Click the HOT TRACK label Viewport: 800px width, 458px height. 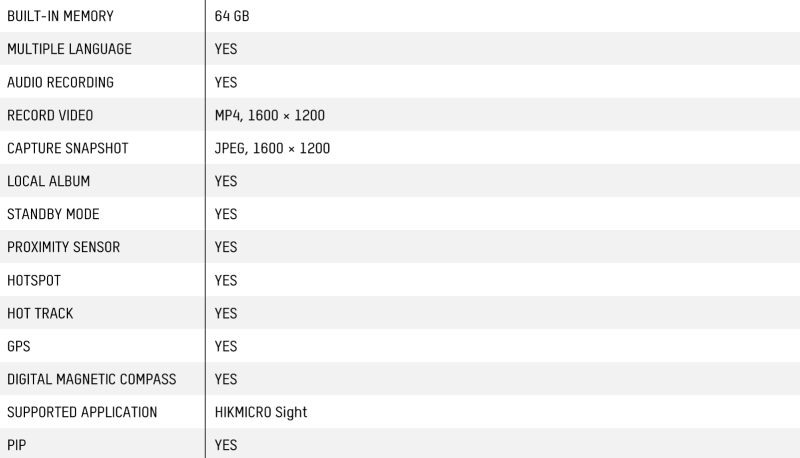40,313
